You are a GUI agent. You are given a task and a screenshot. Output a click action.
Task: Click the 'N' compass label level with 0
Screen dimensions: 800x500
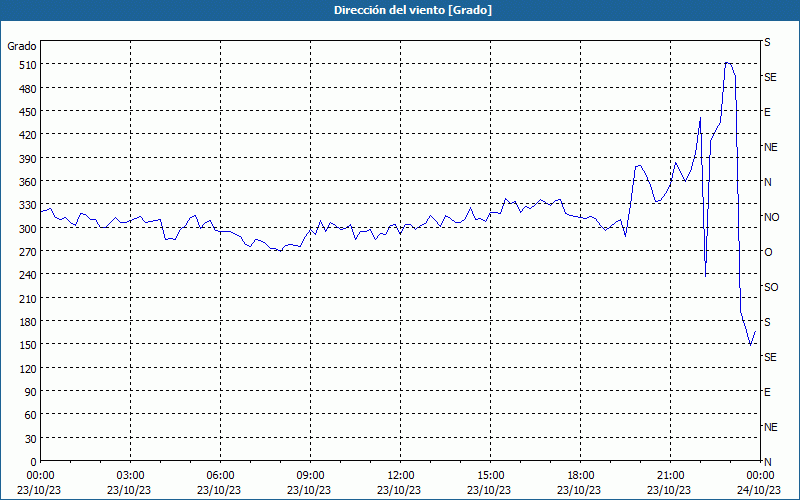pos(767,462)
